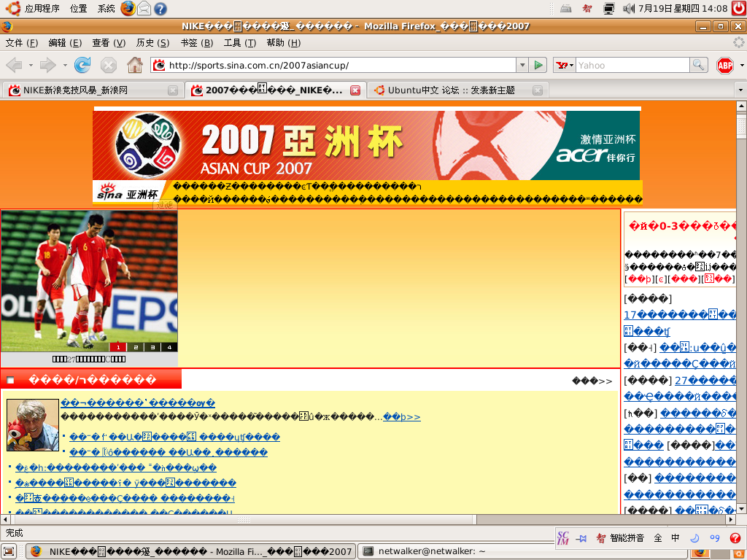Click the red 智 input method tray icon

pos(587,9)
